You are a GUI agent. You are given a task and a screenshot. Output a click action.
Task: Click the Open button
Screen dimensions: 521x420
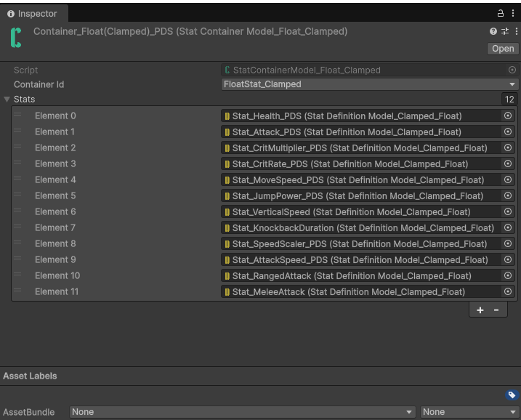point(503,49)
